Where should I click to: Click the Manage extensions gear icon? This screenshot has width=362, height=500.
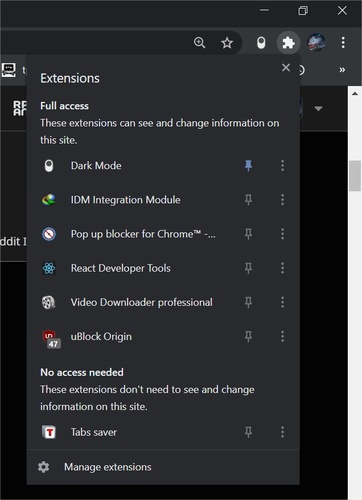tap(44, 467)
